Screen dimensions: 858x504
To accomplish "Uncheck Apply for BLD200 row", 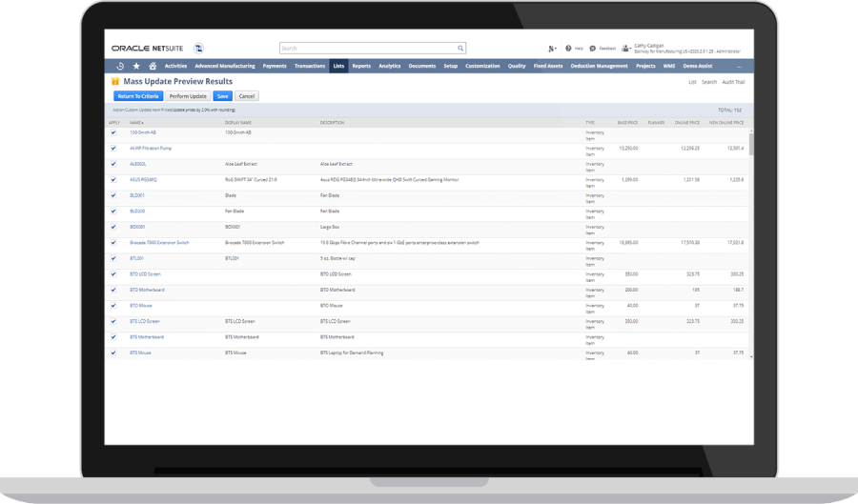I will pos(113,211).
